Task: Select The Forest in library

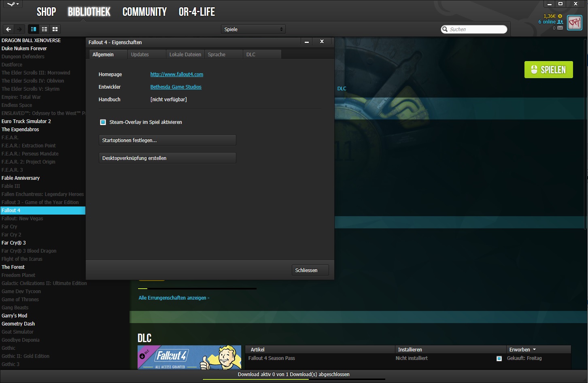Action: (13, 267)
